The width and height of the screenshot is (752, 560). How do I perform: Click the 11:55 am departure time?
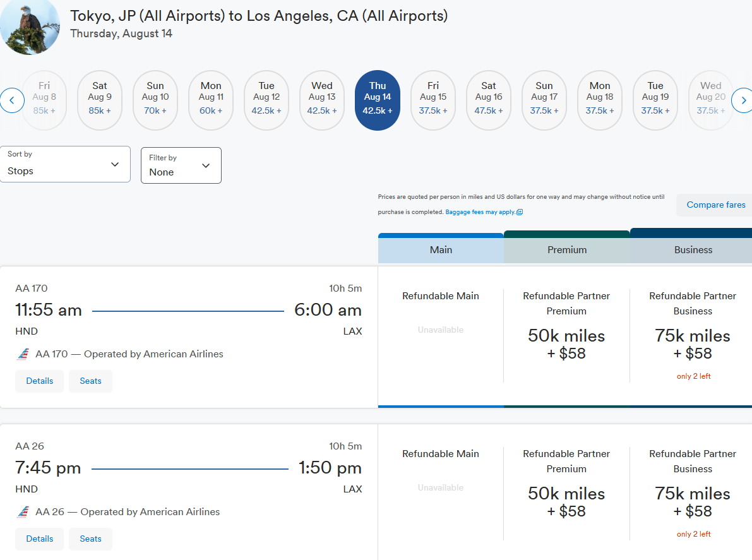(49, 310)
